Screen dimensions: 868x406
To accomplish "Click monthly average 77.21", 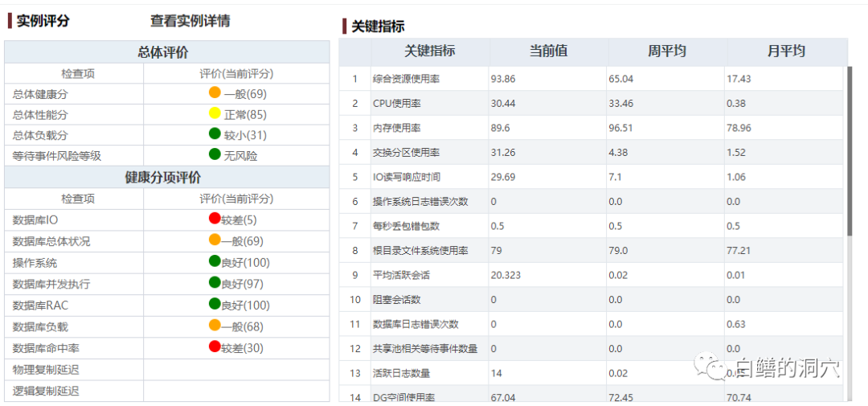I will point(739,251).
